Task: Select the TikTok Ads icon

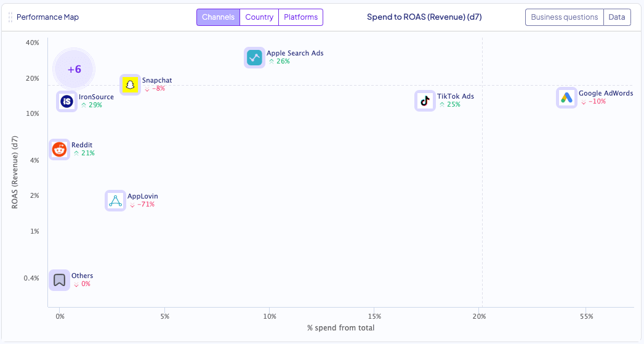Action: 425,100
